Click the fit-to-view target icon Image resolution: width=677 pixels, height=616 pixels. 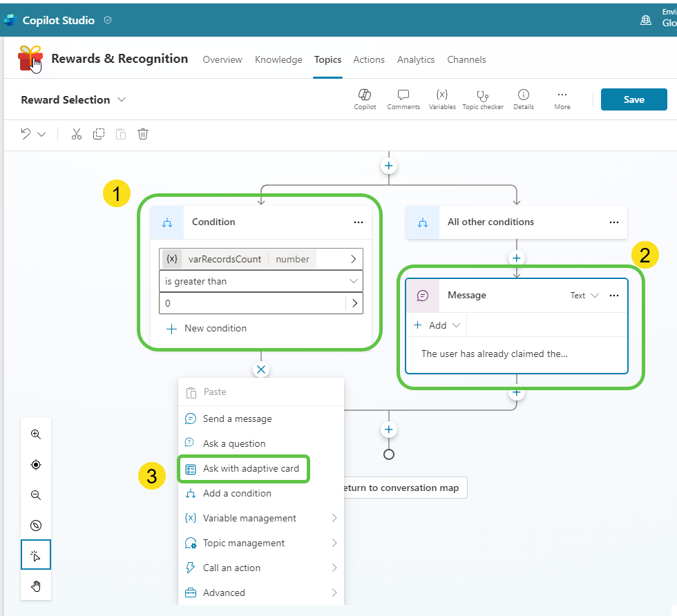(x=35, y=464)
